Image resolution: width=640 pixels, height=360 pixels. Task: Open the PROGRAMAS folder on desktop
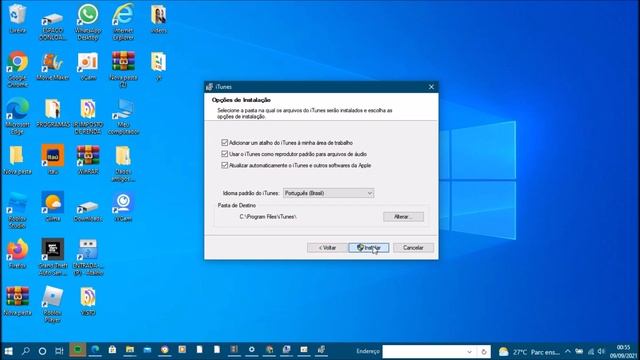(53, 113)
